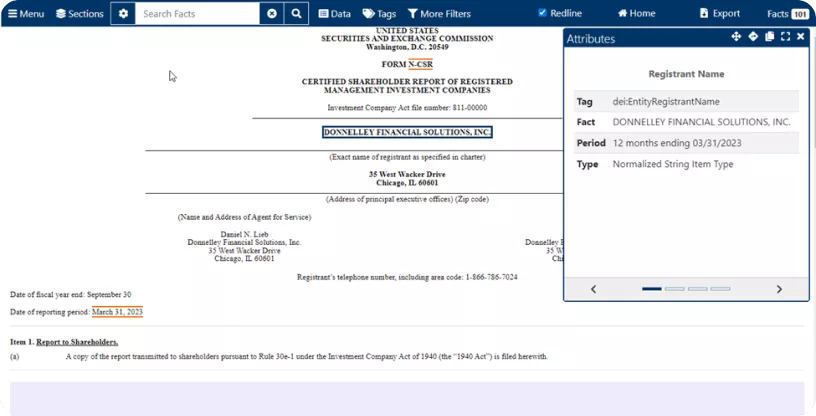
Task: Open the Sections menu
Action: (80, 14)
